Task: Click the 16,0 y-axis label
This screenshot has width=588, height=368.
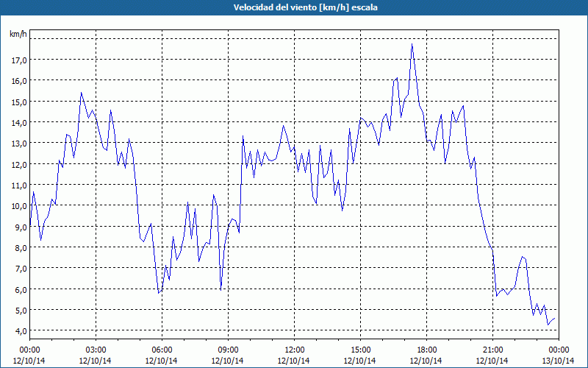Action: [x=19, y=81]
